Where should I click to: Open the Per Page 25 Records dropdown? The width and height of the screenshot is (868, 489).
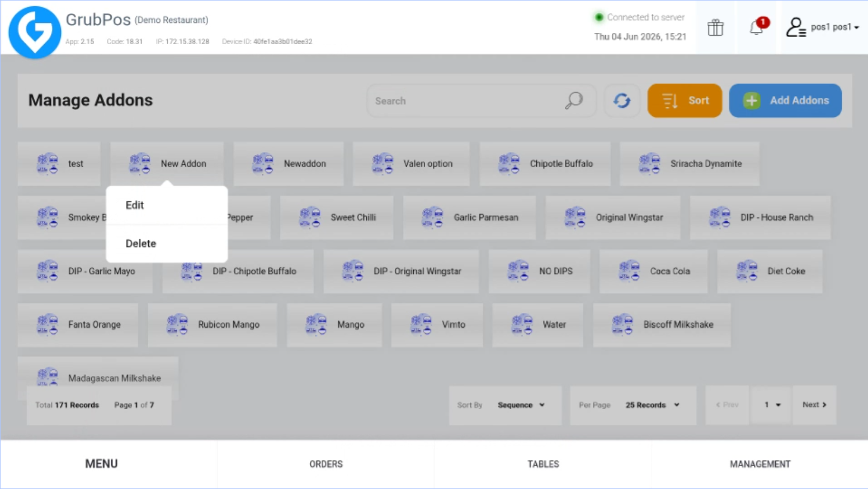[652, 405]
